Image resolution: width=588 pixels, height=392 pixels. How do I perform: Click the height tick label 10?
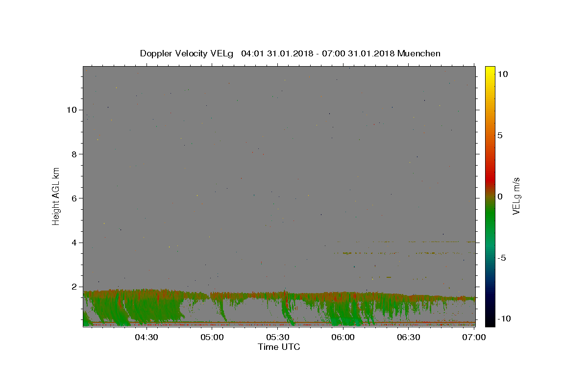(72, 110)
